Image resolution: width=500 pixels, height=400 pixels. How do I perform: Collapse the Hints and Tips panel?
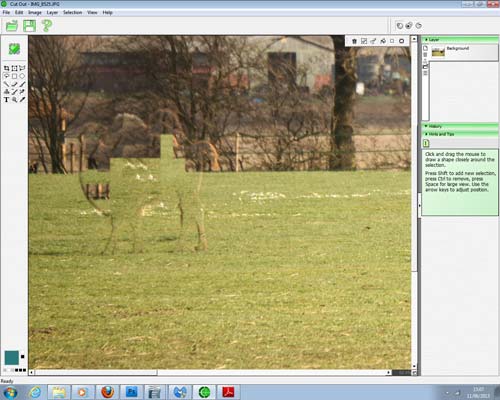[460, 134]
